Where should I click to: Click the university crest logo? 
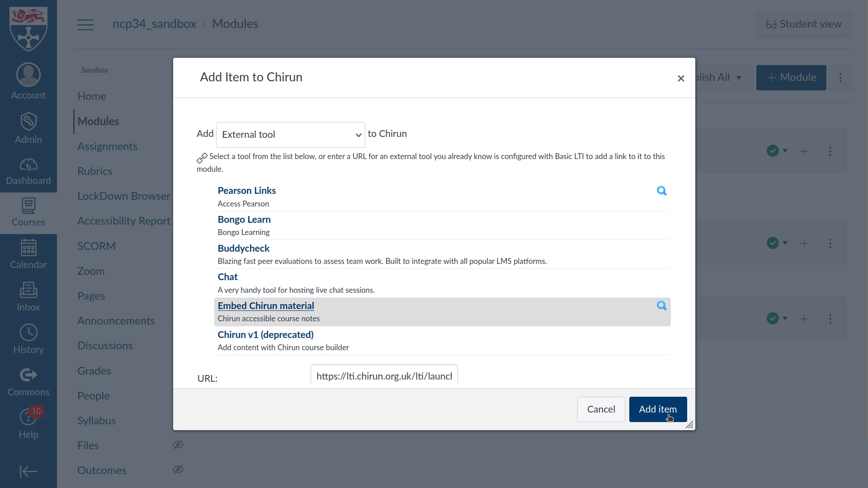(x=28, y=28)
